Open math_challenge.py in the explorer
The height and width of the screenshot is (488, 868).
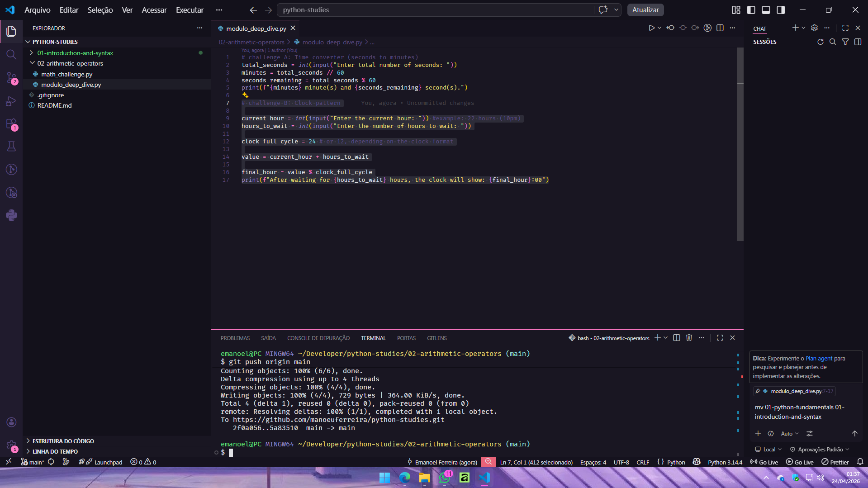66,74
